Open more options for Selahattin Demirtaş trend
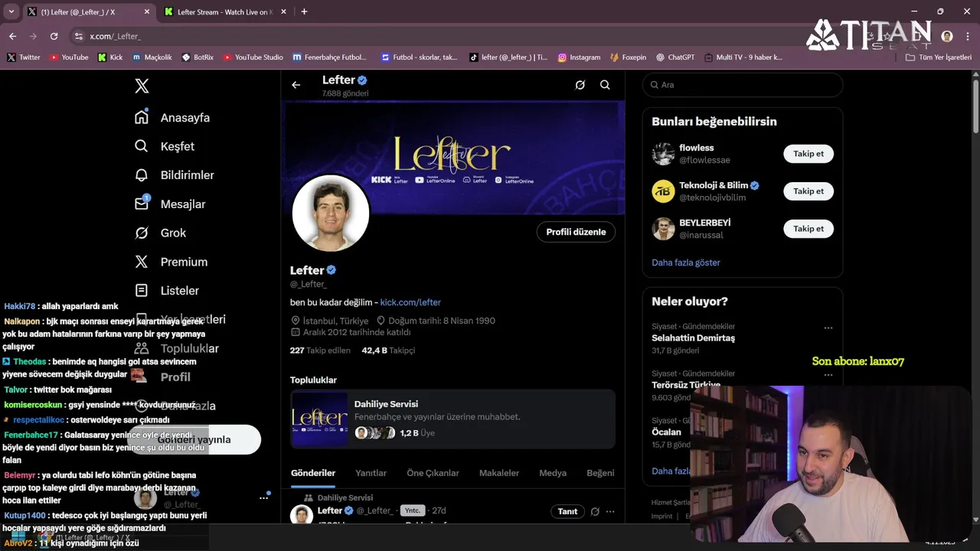Image resolution: width=980 pixels, height=551 pixels. point(828,328)
